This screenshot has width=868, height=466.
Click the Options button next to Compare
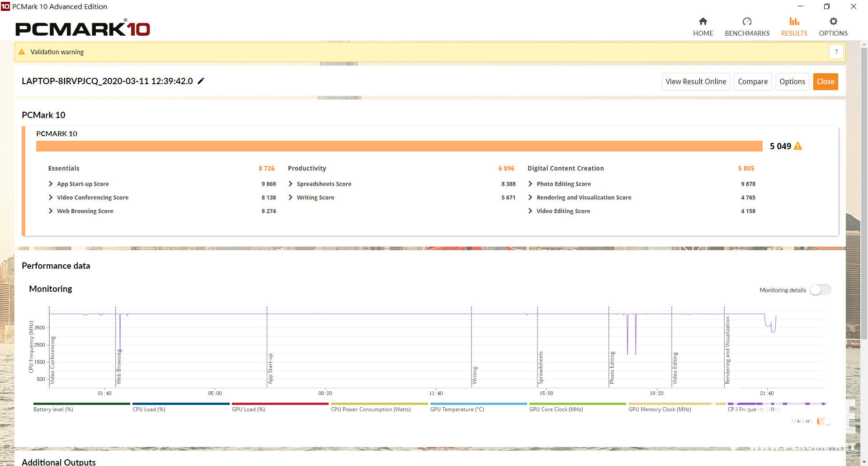792,81
